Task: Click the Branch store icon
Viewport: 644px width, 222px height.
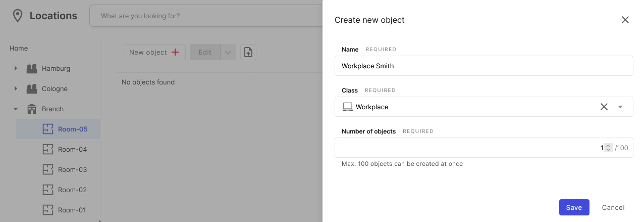Action: coord(32,109)
